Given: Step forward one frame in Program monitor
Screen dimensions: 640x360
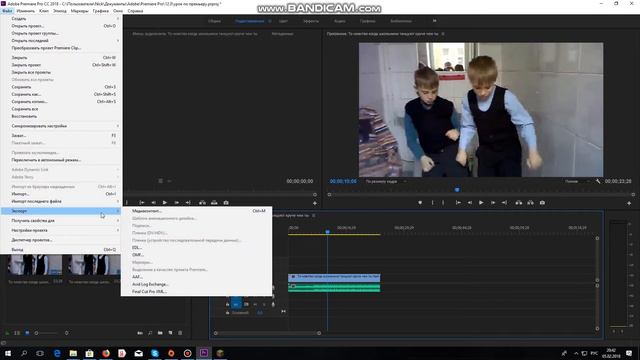Looking at the screenshot, I should click(x=493, y=202).
